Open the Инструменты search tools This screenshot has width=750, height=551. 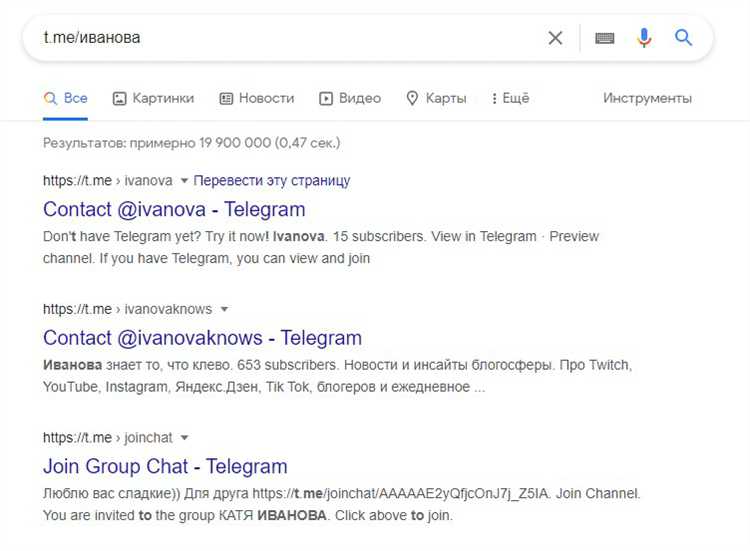click(x=647, y=98)
